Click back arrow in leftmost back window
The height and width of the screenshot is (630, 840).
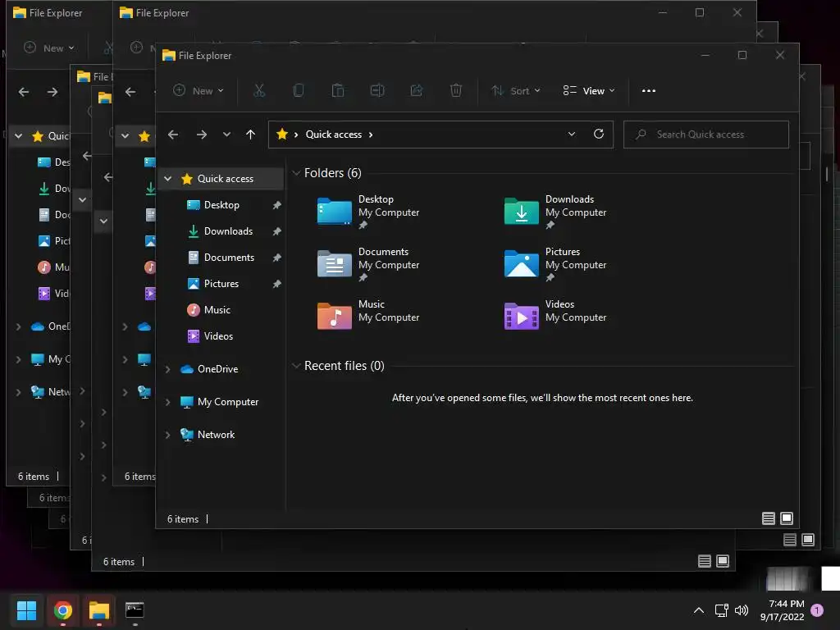click(24, 92)
